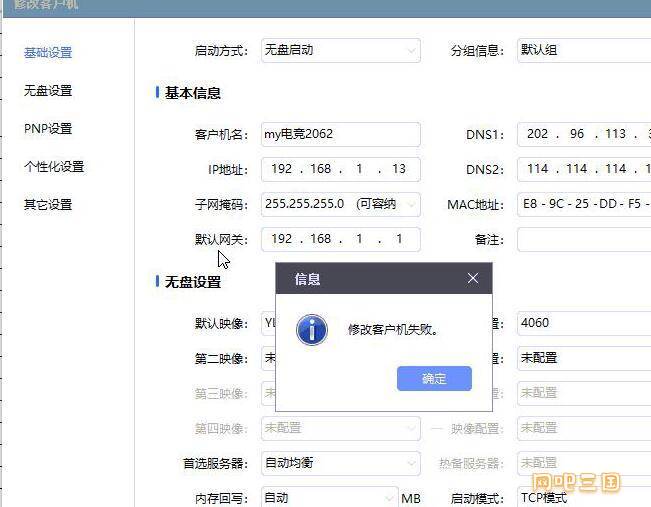Switch to 无盘设置 sidebar tab
Viewport: 651px width, 507px height.
48,91
